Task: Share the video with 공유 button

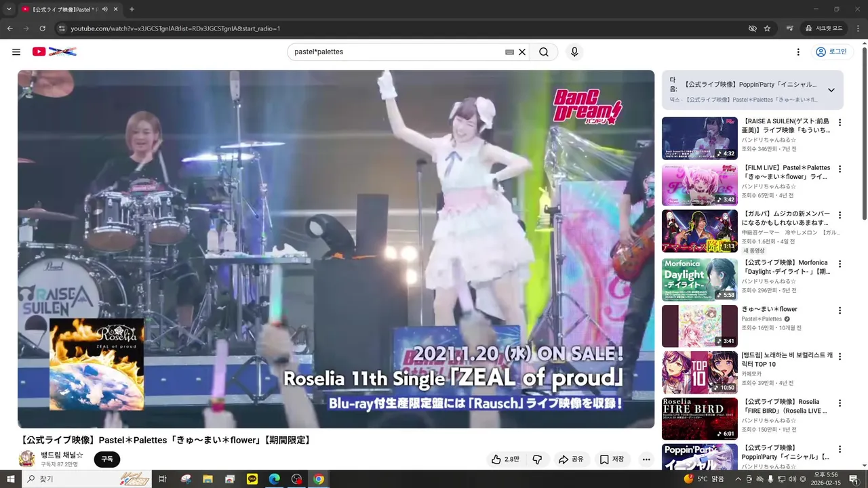Action: coord(571,460)
